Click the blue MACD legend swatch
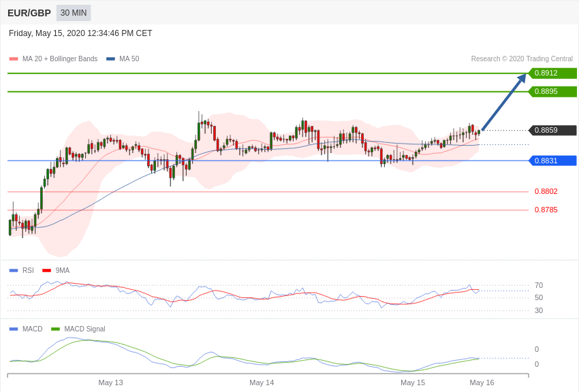579x392 pixels. pos(14,329)
